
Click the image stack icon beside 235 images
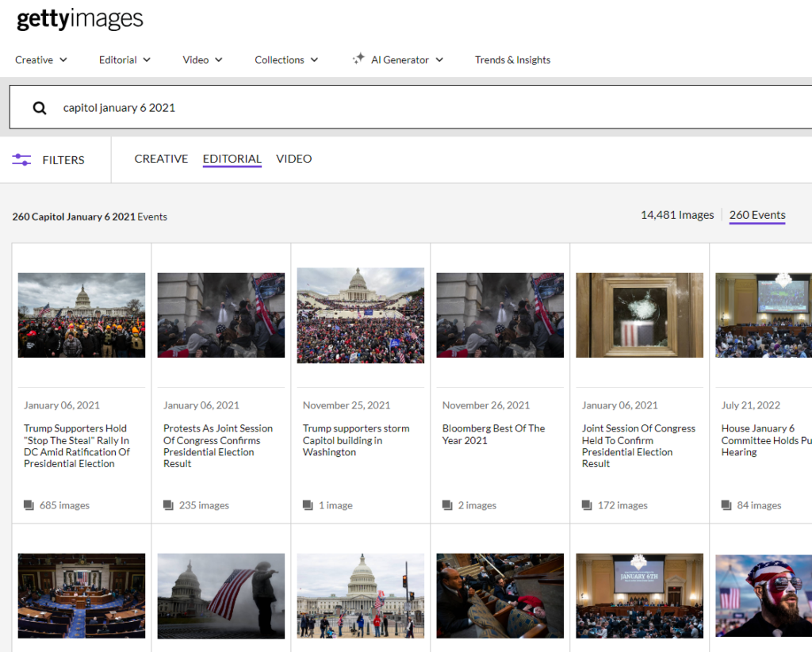(169, 505)
